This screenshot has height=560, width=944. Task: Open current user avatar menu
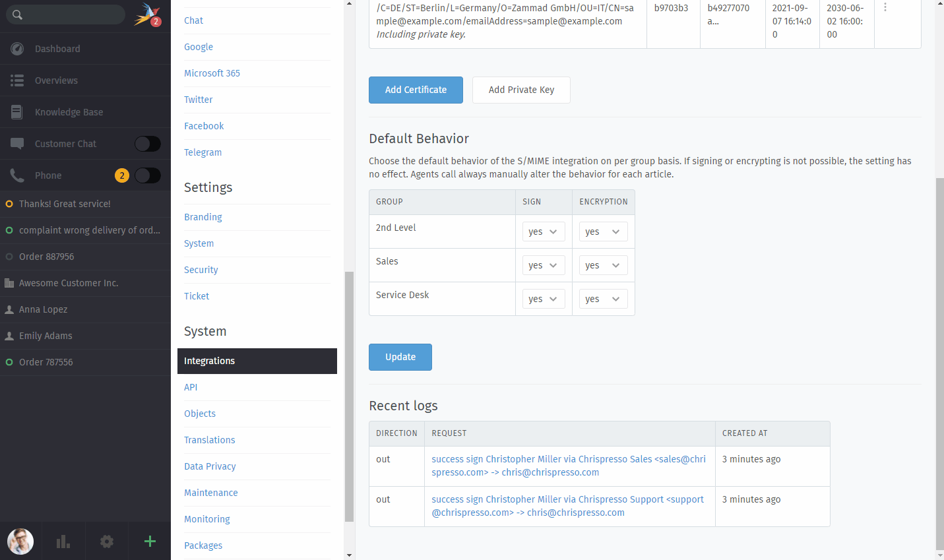pyautogui.click(x=20, y=542)
